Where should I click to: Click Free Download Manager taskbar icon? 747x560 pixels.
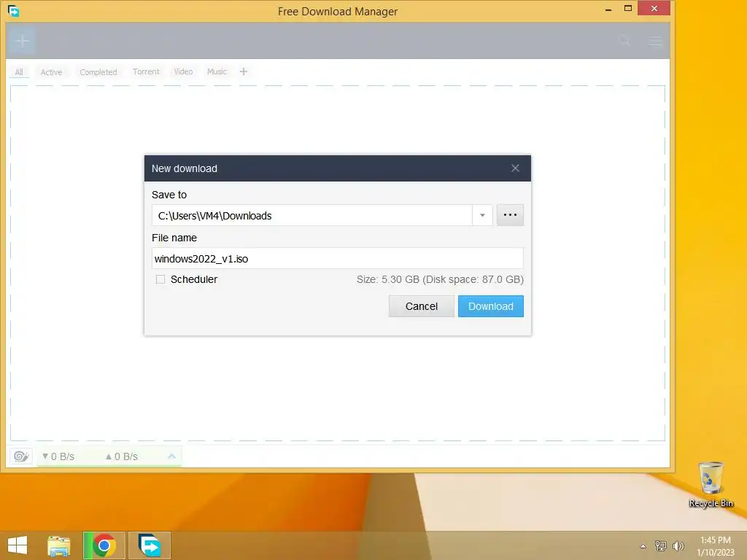pyautogui.click(x=150, y=545)
